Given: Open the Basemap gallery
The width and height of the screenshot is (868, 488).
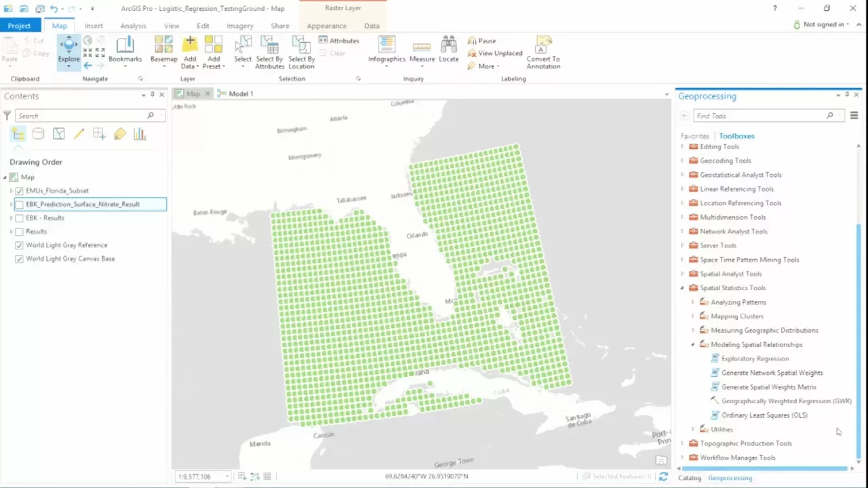Looking at the screenshot, I should [x=163, y=51].
